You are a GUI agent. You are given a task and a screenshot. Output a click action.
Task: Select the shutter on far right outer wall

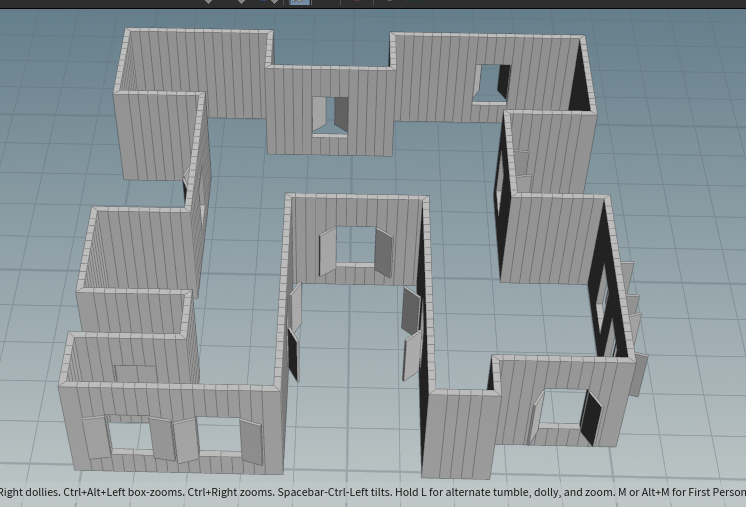pyautogui.click(x=638, y=375)
